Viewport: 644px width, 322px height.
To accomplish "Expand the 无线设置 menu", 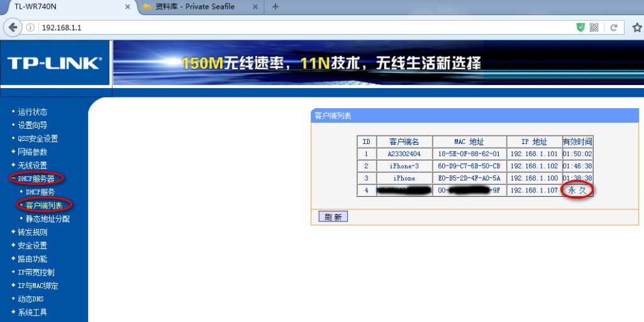I will pos(32,165).
